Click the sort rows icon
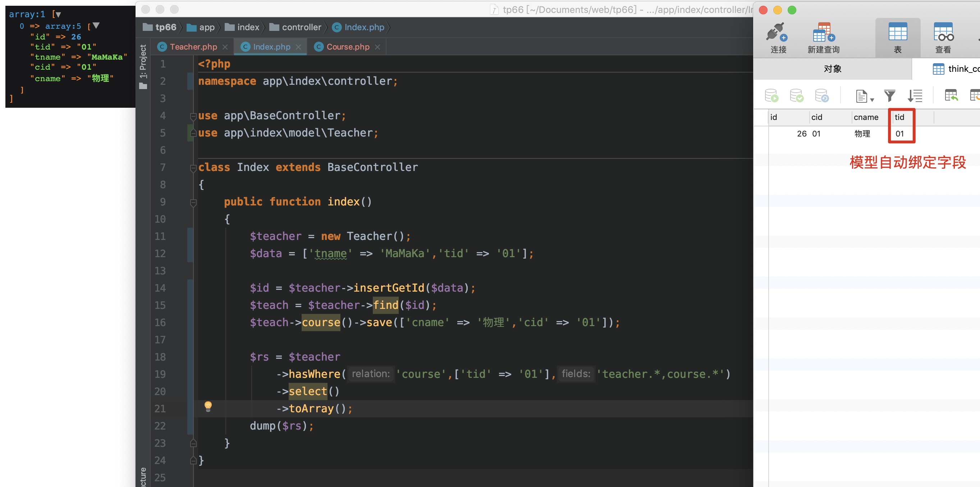Screen dimensions: 980x487 [915, 96]
